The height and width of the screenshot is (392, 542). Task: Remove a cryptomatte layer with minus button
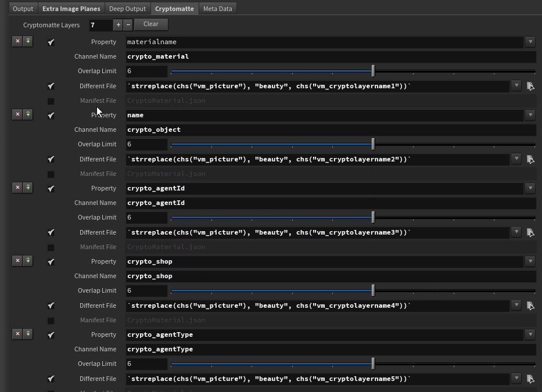[x=128, y=25]
